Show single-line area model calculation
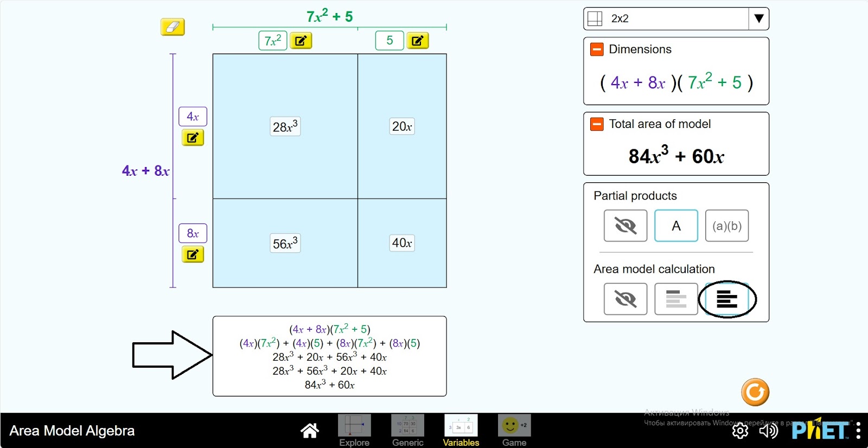 676,299
